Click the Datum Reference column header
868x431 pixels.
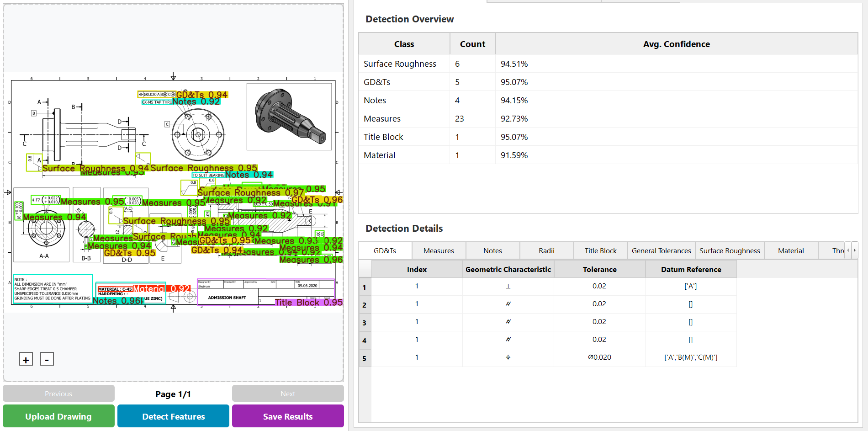point(691,269)
